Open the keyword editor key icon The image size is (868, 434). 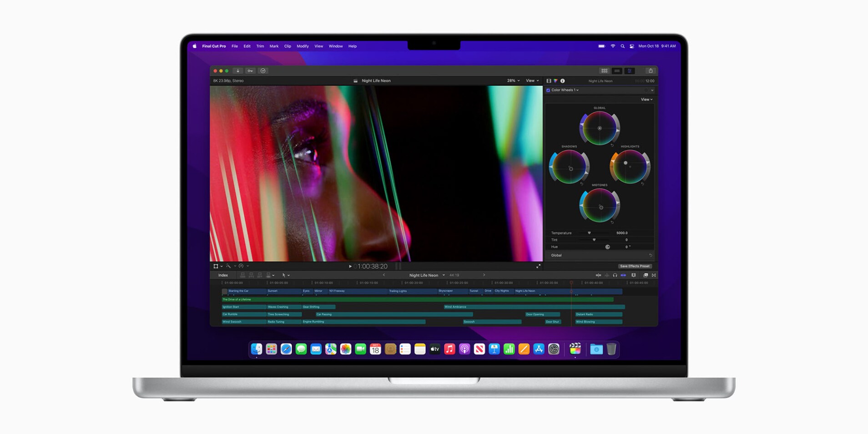(250, 71)
